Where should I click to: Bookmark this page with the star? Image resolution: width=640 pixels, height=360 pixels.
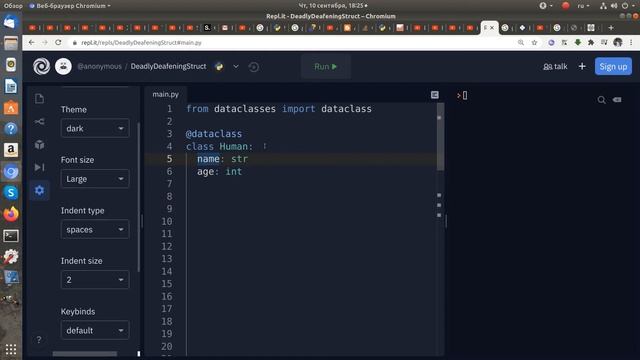[x=534, y=42]
